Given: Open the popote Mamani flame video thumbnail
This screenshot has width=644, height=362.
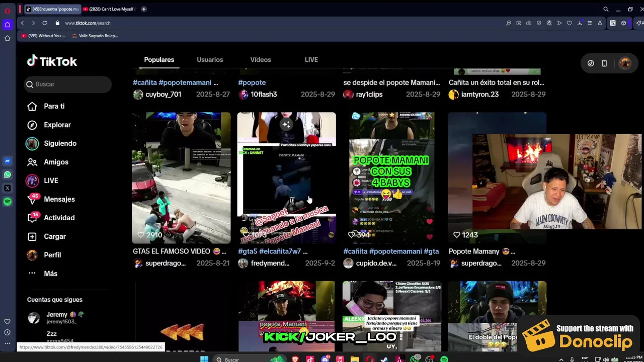Looking at the screenshot, I should click(x=286, y=316).
